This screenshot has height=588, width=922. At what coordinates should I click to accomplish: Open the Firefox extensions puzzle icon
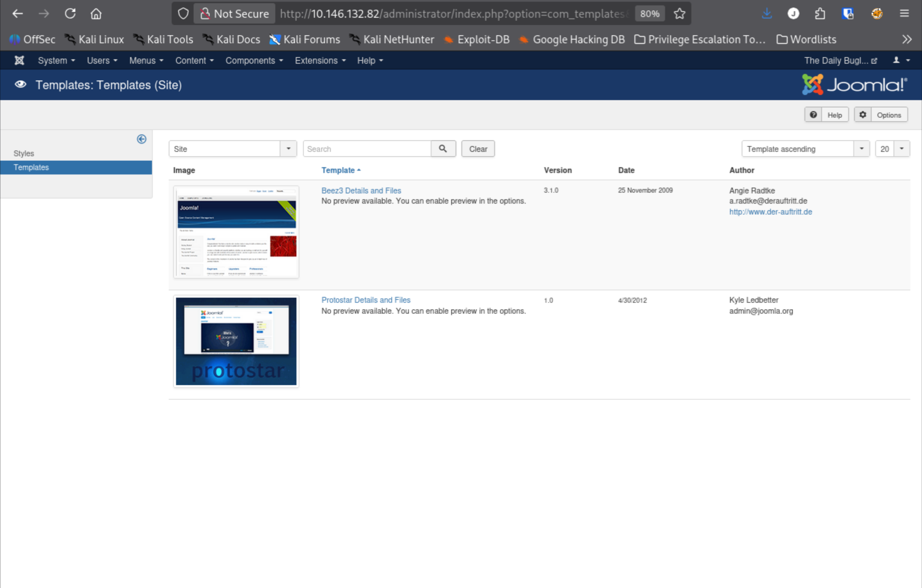[820, 14]
